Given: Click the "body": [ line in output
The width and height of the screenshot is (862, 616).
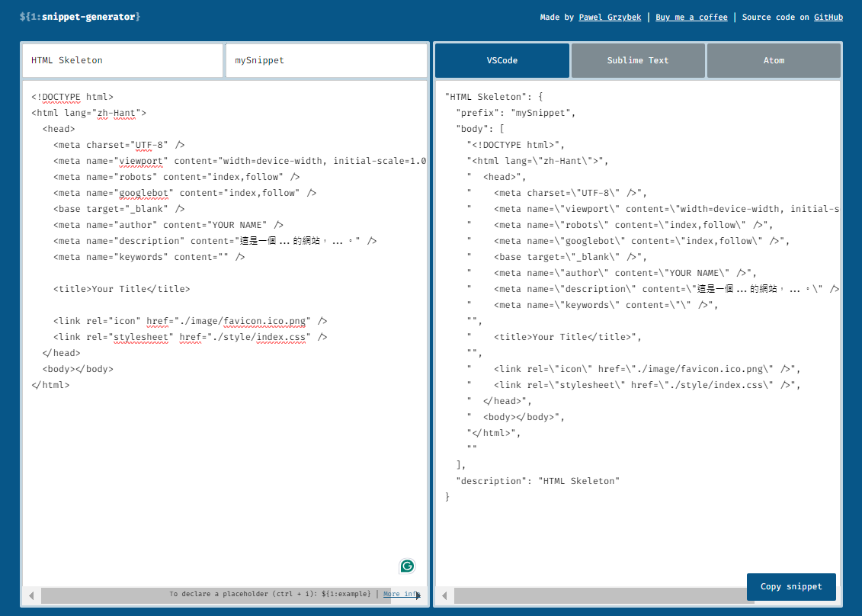Looking at the screenshot, I should pos(480,129).
